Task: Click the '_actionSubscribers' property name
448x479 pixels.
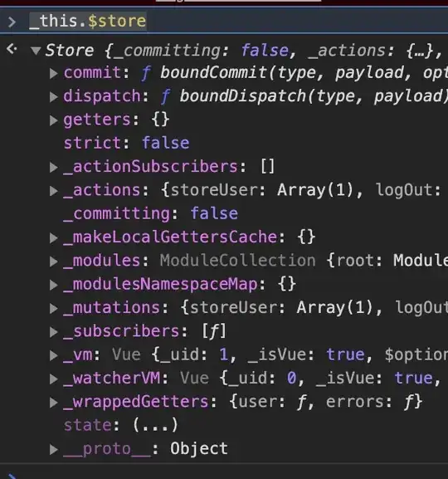Action: 150,167
